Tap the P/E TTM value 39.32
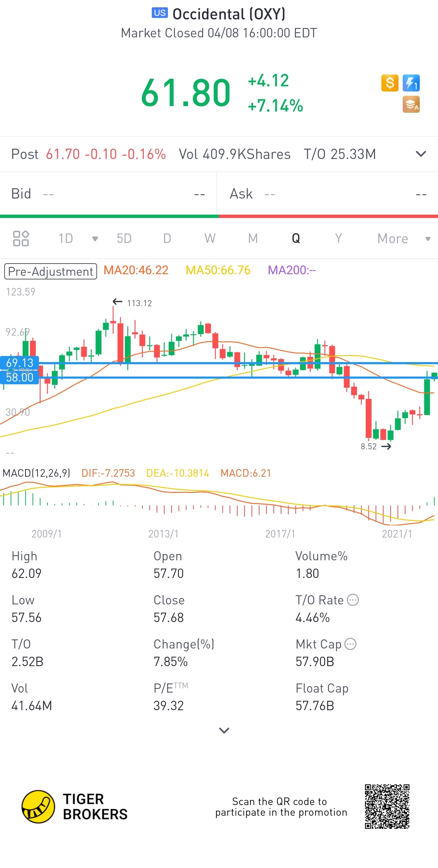Viewport: 438px width, 868px height. click(x=169, y=706)
